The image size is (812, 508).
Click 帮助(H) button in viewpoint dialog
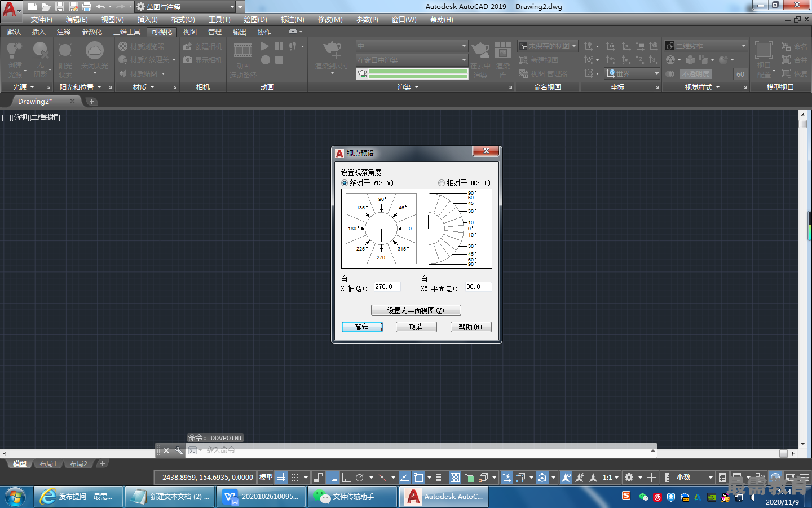point(471,327)
